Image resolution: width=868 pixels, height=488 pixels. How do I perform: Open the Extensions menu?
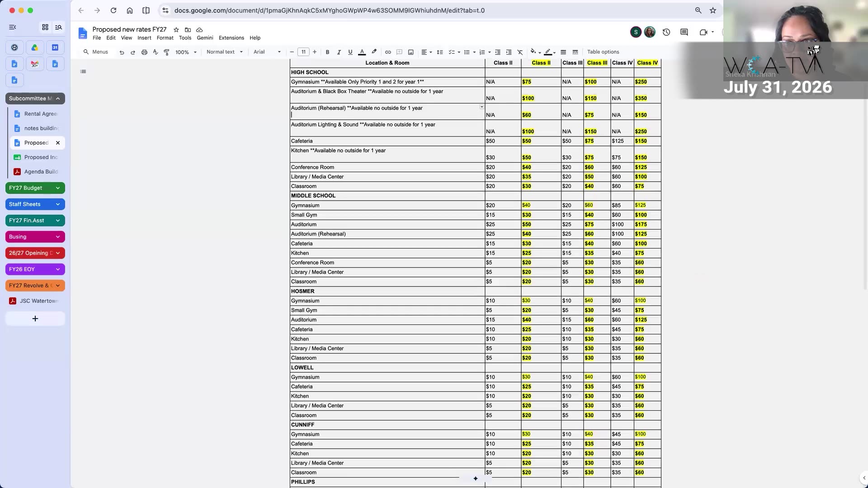(x=231, y=38)
